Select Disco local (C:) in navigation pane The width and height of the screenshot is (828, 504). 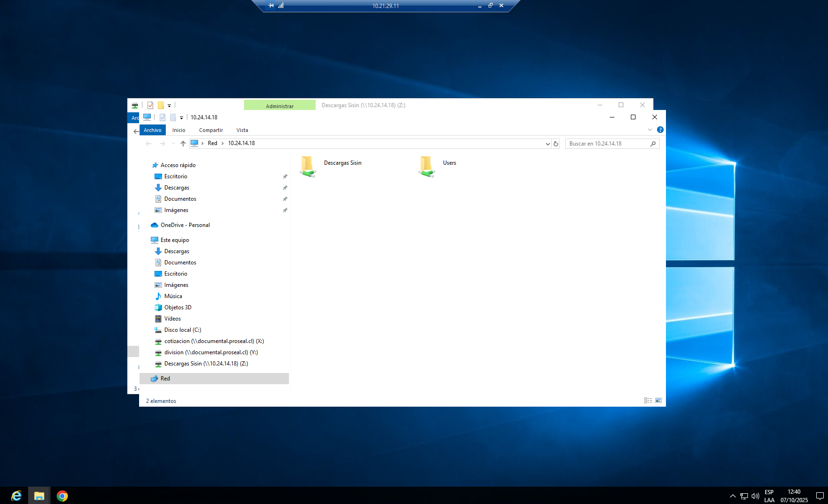[183, 330]
